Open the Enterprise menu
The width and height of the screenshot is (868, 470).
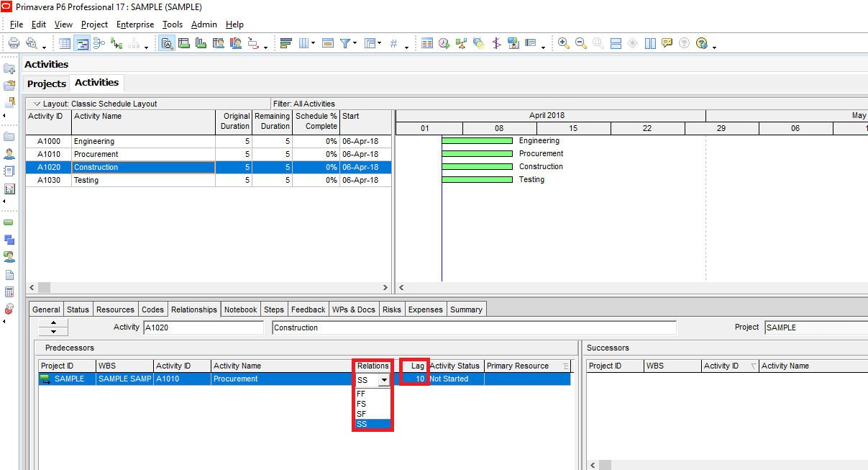135,24
